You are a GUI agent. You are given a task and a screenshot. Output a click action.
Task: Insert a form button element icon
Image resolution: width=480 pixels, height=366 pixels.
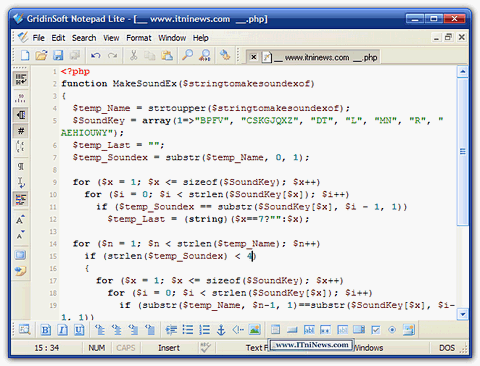[292, 330]
